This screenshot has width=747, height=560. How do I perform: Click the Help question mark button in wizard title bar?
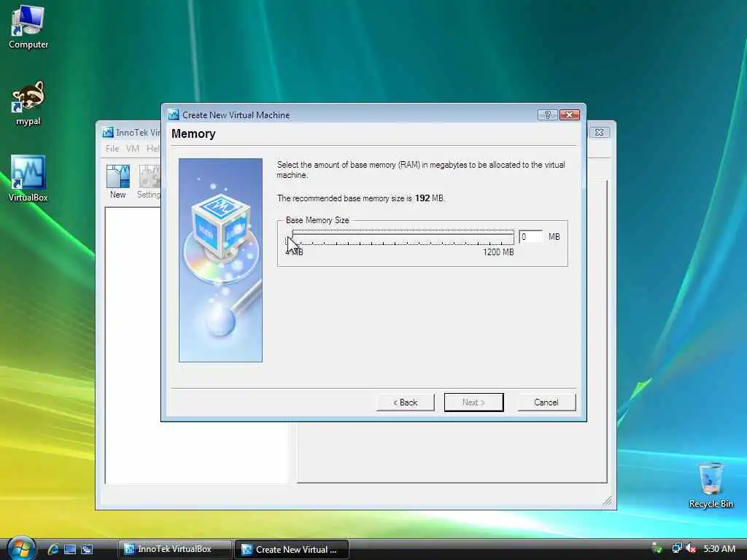click(x=547, y=114)
